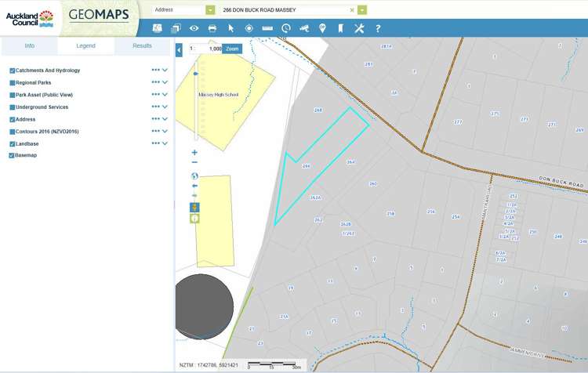This screenshot has width=588, height=373.
Task: Click the print icon in toolbar
Action: [x=212, y=28]
